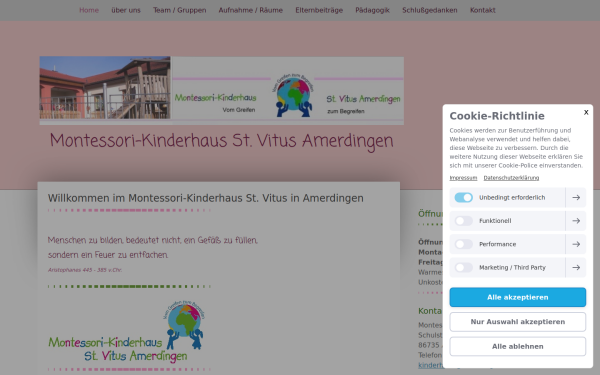Click the globe logo in header banner

(293, 96)
